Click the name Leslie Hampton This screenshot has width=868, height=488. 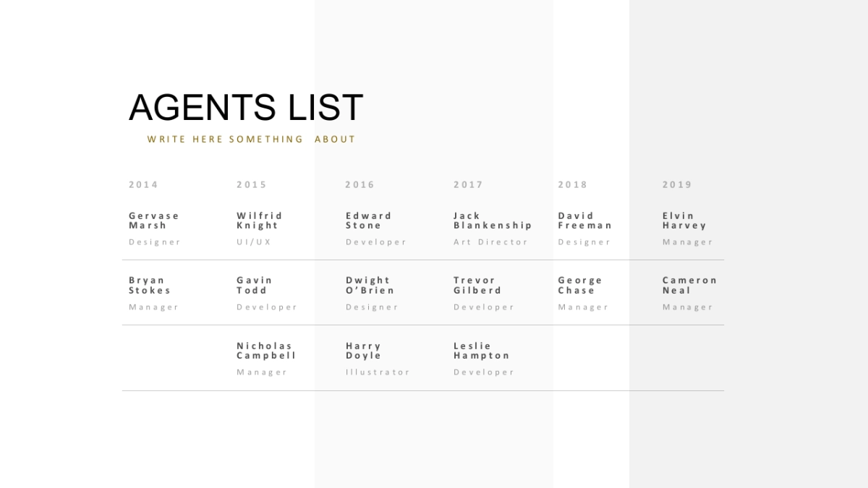click(x=481, y=351)
